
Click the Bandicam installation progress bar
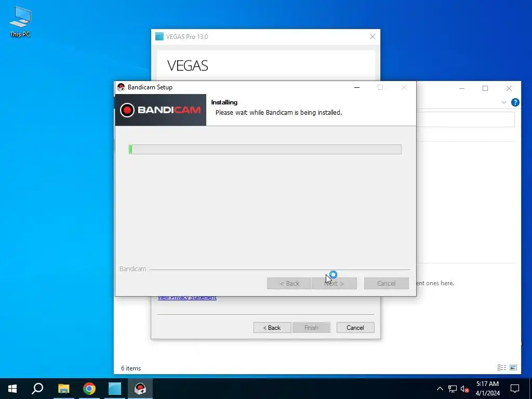(265, 149)
